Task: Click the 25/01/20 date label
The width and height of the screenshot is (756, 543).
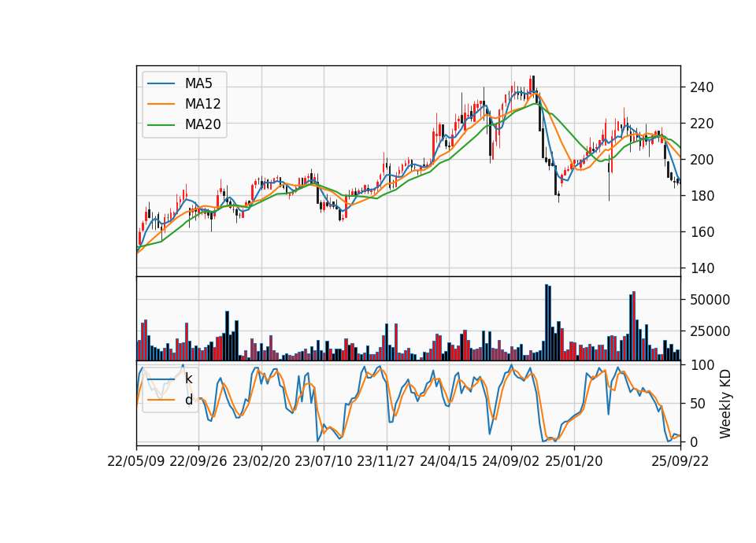Action: pyautogui.click(x=574, y=461)
